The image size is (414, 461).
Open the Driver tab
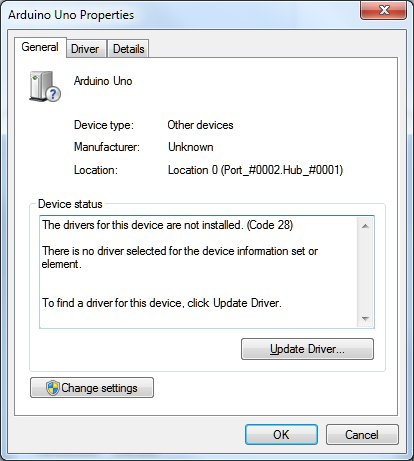tap(85, 49)
